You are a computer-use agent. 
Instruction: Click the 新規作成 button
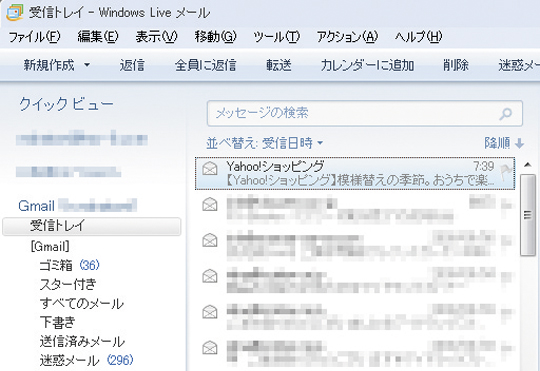49,65
